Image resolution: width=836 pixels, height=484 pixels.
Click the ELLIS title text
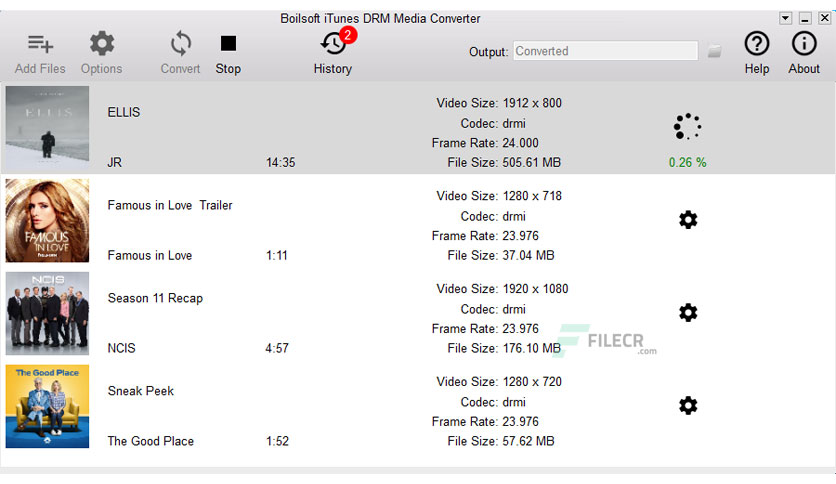(124, 112)
